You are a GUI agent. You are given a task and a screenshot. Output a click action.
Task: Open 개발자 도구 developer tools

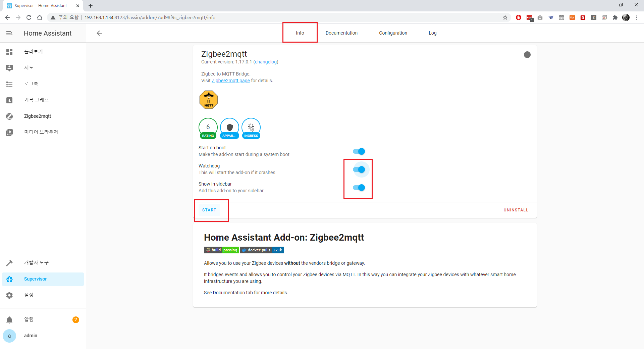[x=43, y=262]
